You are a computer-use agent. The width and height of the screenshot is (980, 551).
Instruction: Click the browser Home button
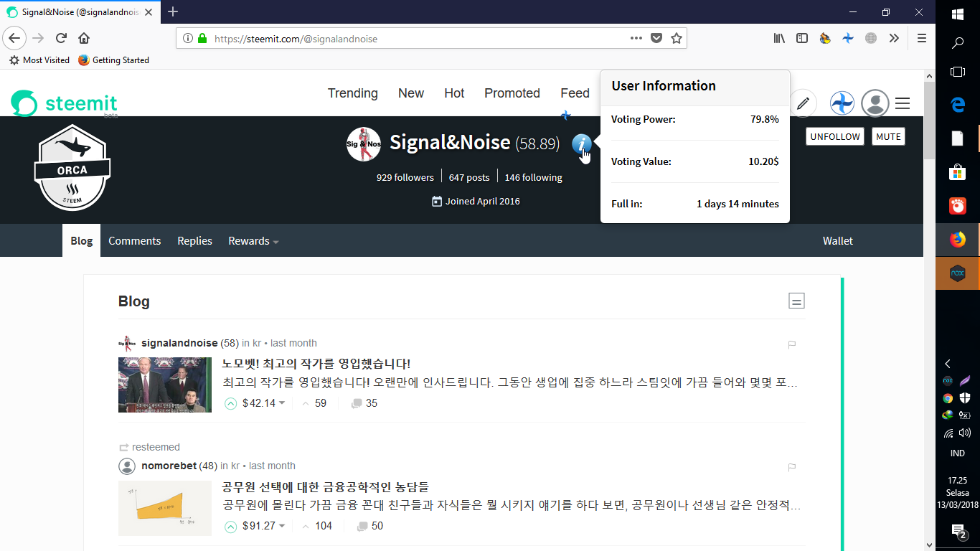tap(84, 38)
